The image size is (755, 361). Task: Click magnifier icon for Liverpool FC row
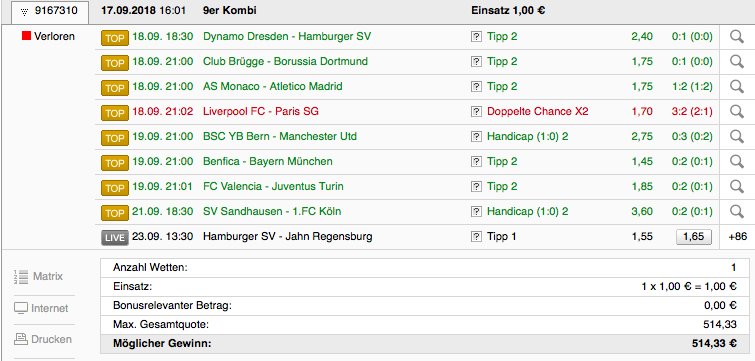coord(737,112)
